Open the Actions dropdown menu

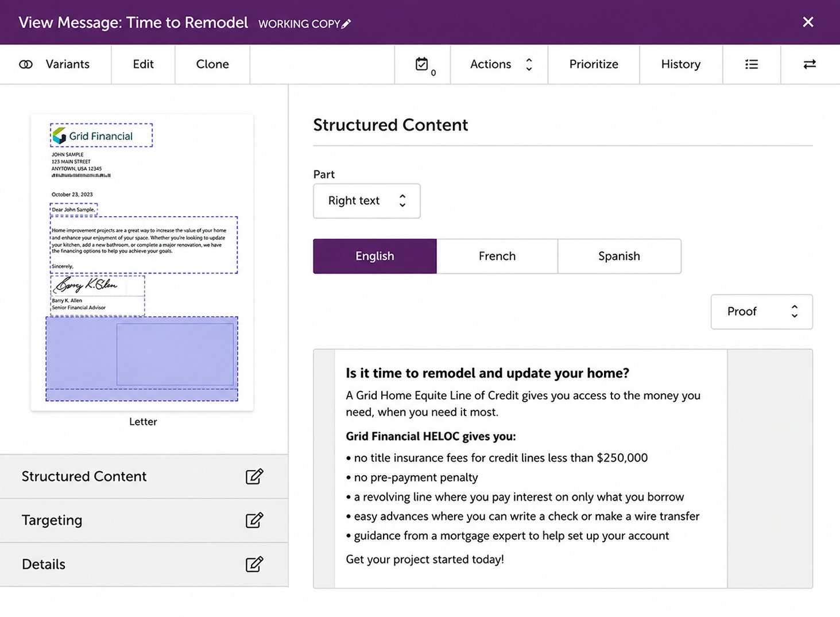click(x=500, y=64)
